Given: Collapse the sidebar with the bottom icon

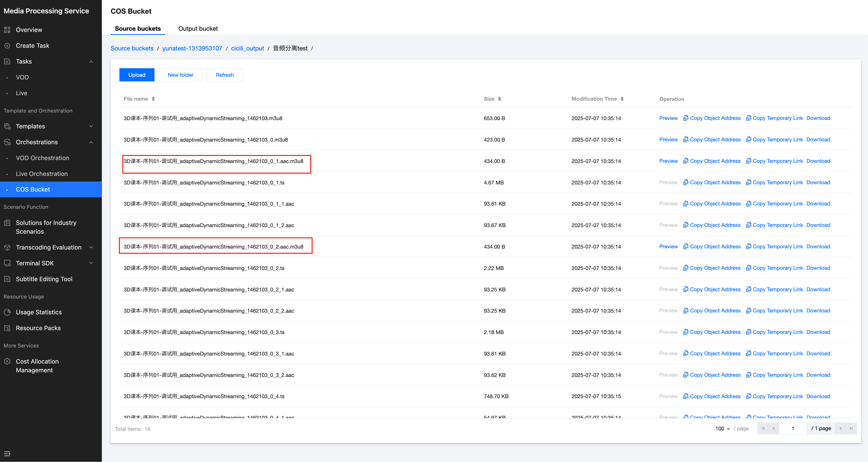Looking at the screenshot, I should [x=7, y=453].
